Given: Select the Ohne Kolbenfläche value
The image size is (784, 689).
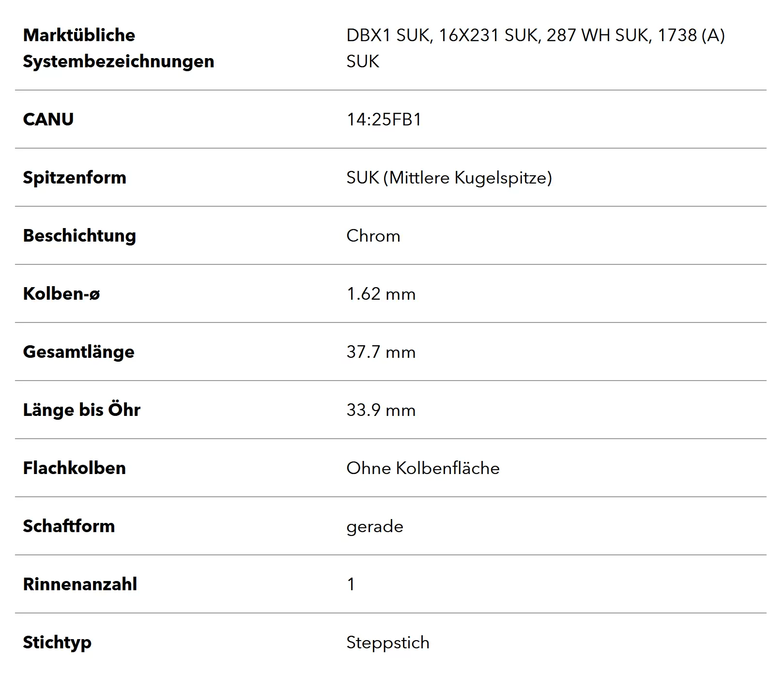Looking at the screenshot, I should coord(423,468).
